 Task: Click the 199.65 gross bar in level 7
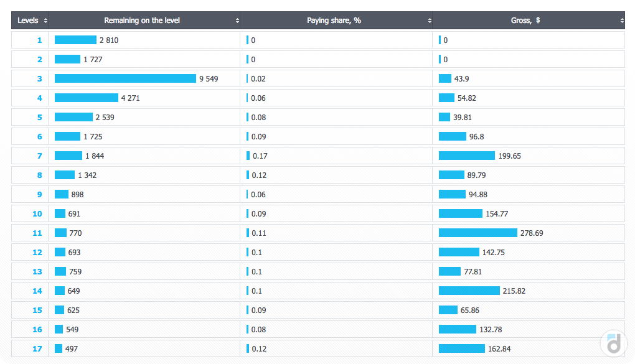click(x=466, y=156)
